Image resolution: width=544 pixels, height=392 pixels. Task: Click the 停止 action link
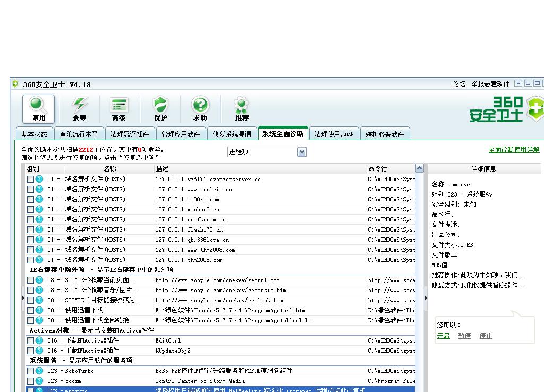pos(486,336)
